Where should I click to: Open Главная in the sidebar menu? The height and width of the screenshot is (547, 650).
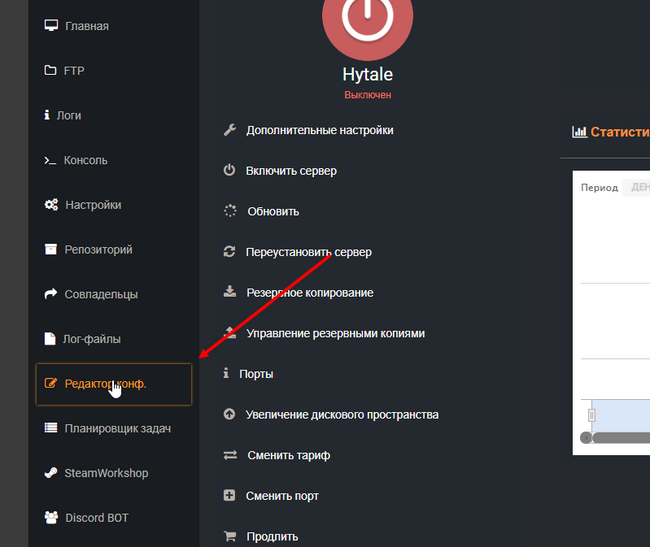tap(86, 26)
